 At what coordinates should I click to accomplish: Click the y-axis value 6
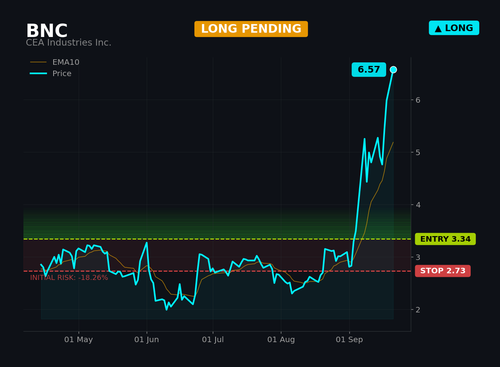pyautogui.click(x=418, y=100)
